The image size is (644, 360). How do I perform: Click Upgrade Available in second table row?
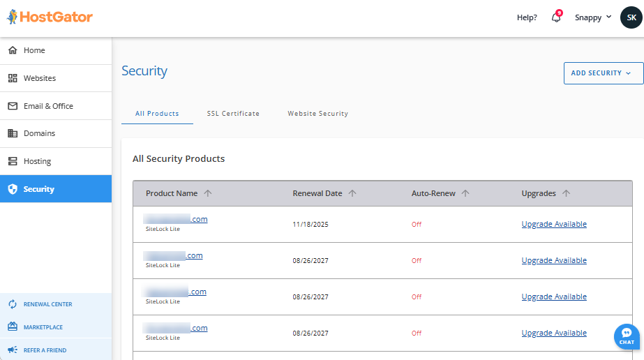[x=554, y=260]
